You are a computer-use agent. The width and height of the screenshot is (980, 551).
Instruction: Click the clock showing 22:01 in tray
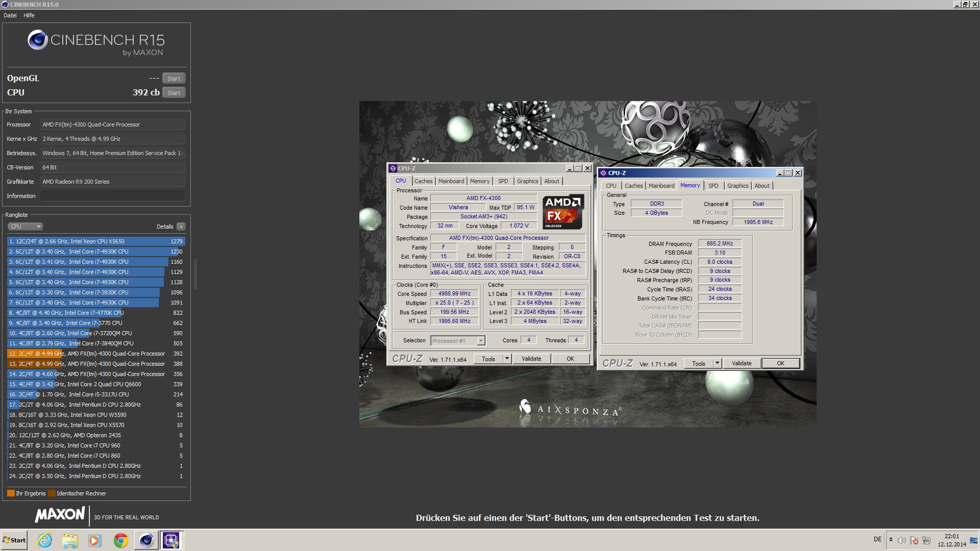point(952,536)
